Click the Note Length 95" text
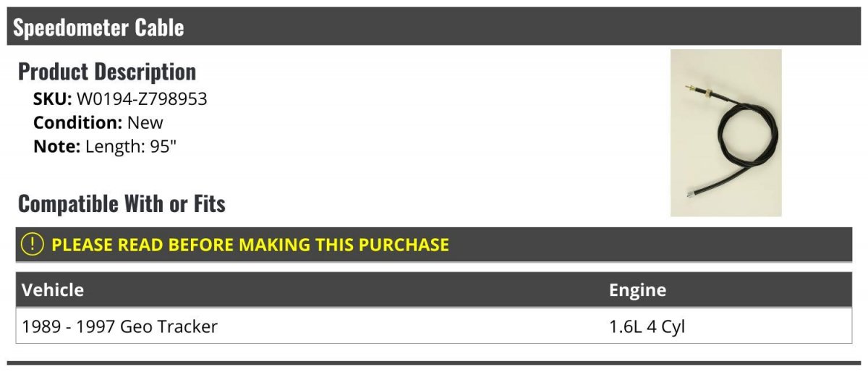The height and width of the screenshot is (372, 868). click(106, 146)
